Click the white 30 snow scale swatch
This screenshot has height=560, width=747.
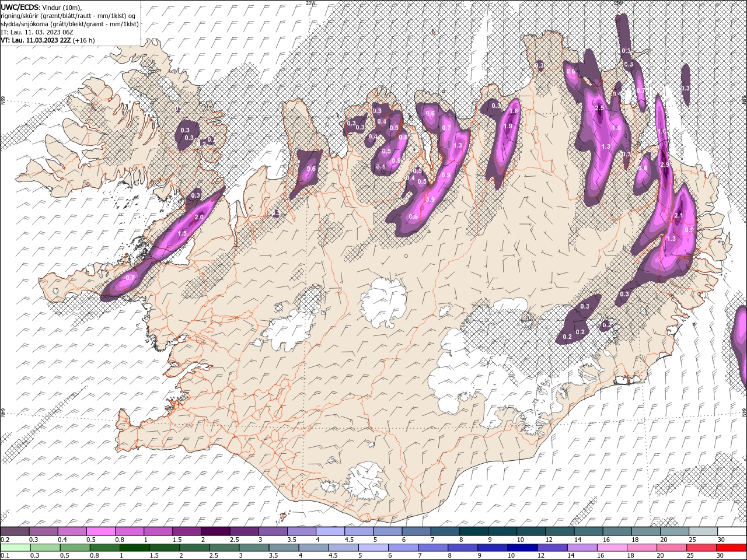pos(731,531)
